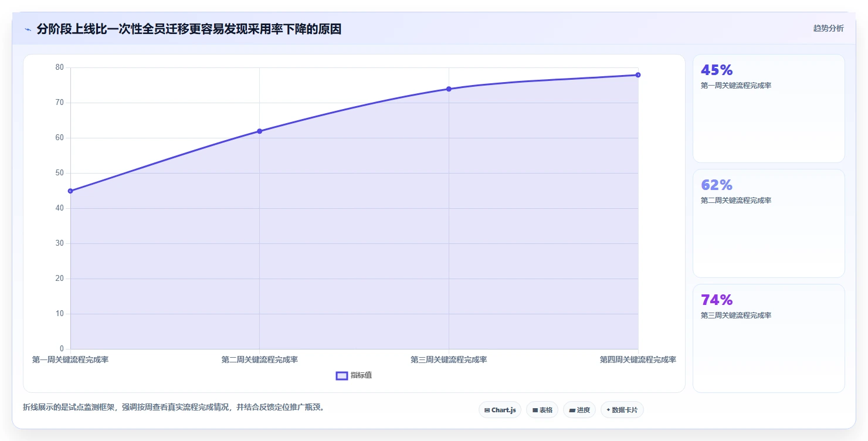This screenshot has width=868, height=441.
Task: Select the 进度 chip
Action: tap(579, 410)
